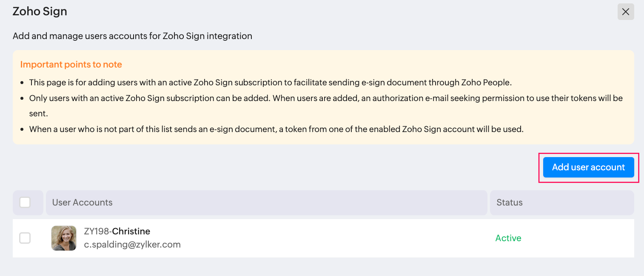Select the note about token from enabled account
The width and height of the screenshot is (644, 276).
pos(276,129)
